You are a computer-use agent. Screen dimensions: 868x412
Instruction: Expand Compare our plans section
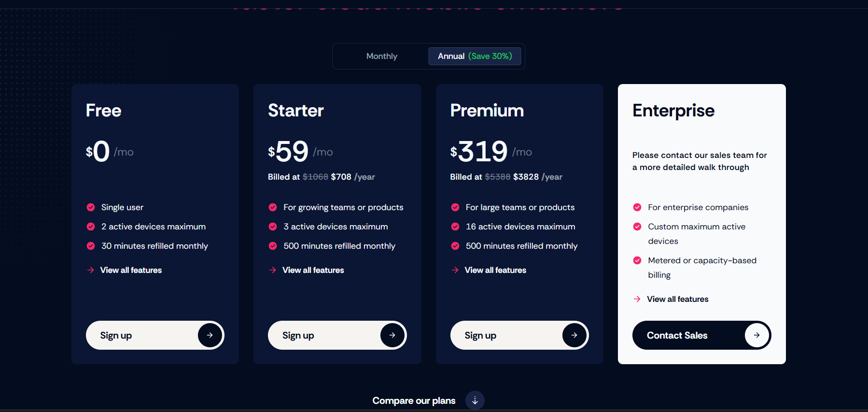(x=414, y=400)
